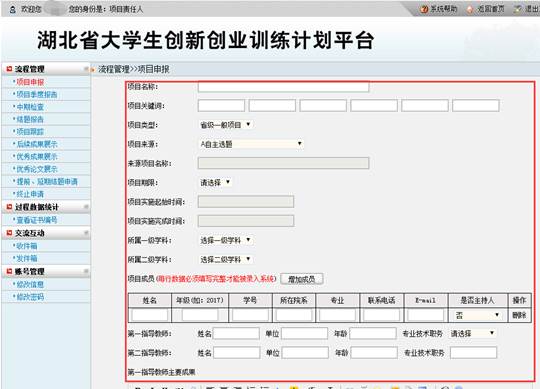The image size is (540, 389).
Task: Open 项目申报 in the sidebar
Action: [30, 82]
